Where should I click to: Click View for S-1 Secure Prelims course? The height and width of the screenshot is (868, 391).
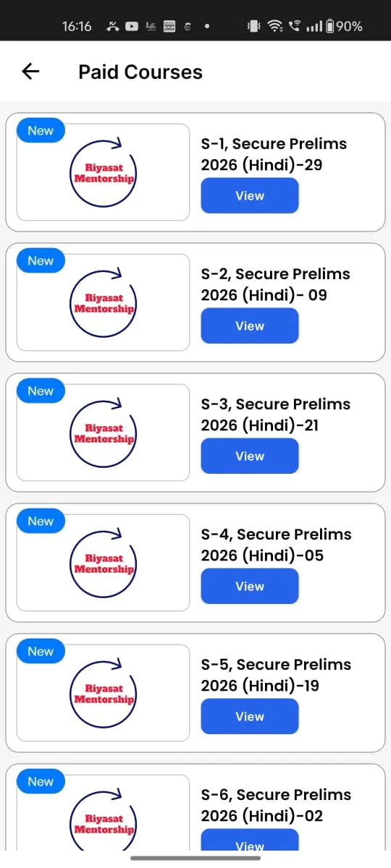250,195
